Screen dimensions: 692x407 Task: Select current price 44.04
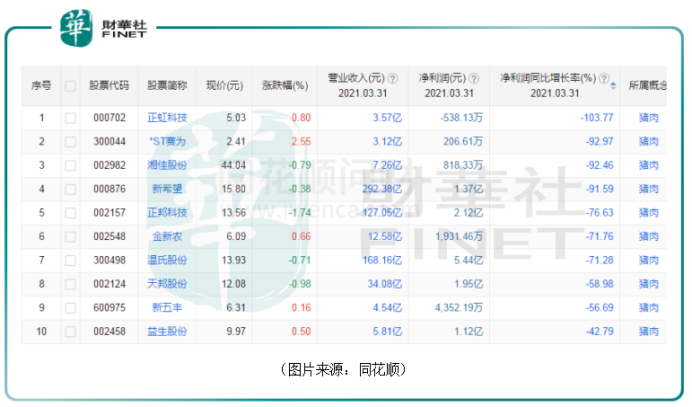233,166
